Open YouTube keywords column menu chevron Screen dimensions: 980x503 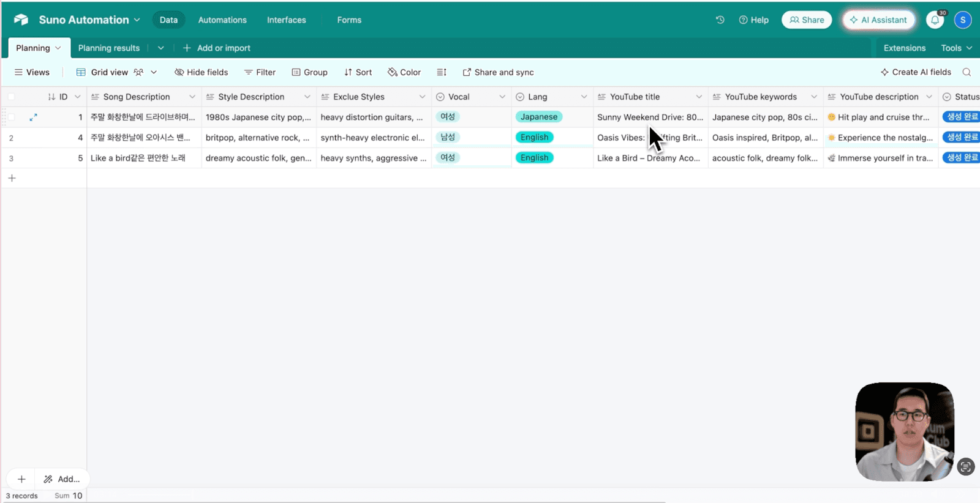click(814, 97)
